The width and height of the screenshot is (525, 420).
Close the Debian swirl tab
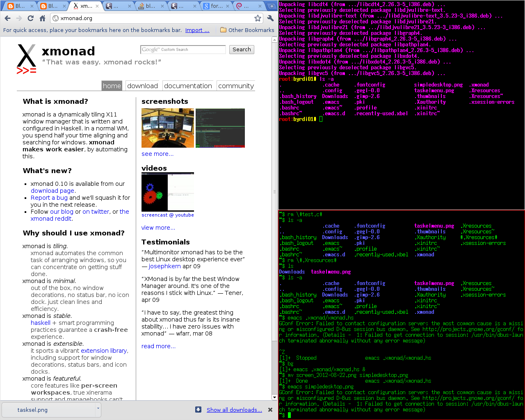coord(260,6)
